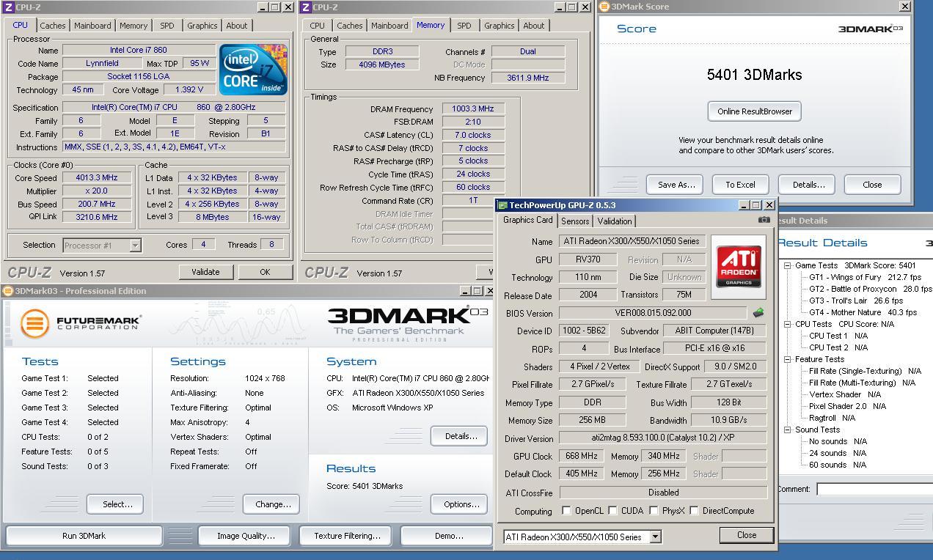933x560 pixels.
Task: Click the BIOS save chip icon in GPU-Z
Action: [x=758, y=313]
